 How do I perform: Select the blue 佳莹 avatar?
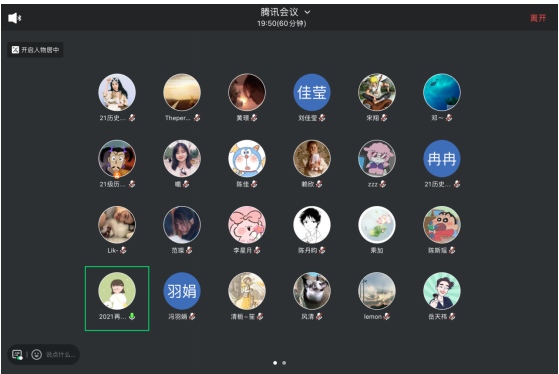(x=312, y=92)
